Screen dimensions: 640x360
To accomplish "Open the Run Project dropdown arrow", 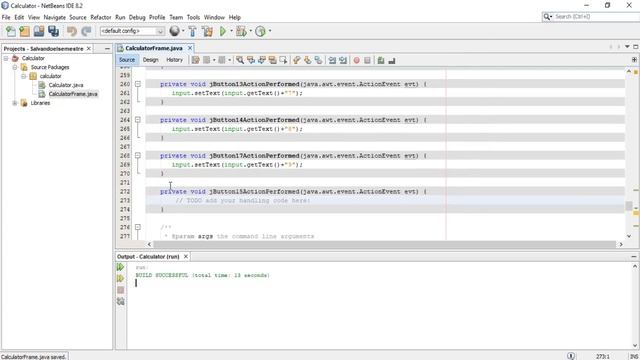I will (231, 31).
